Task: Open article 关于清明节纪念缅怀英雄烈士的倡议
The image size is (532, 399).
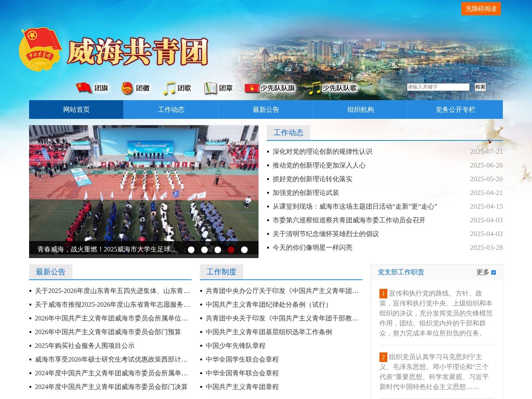Action: (x=326, y=234)
